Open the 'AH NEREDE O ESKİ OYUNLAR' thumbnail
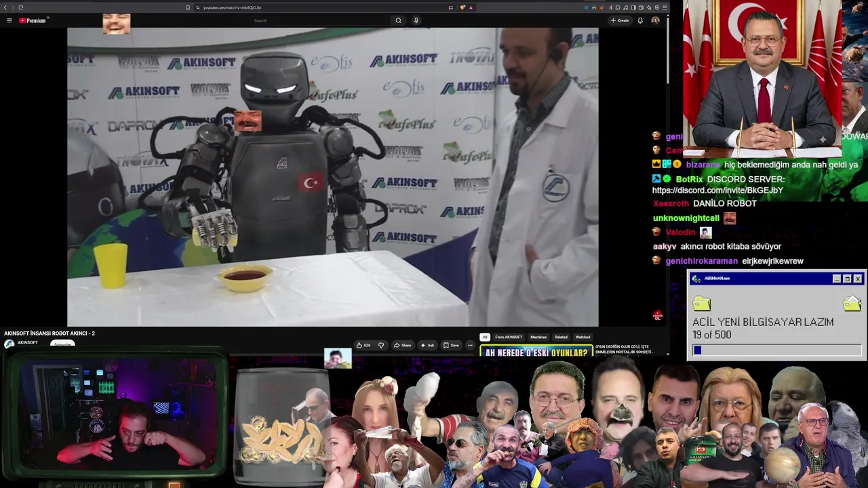 click(x=536, y=352)
